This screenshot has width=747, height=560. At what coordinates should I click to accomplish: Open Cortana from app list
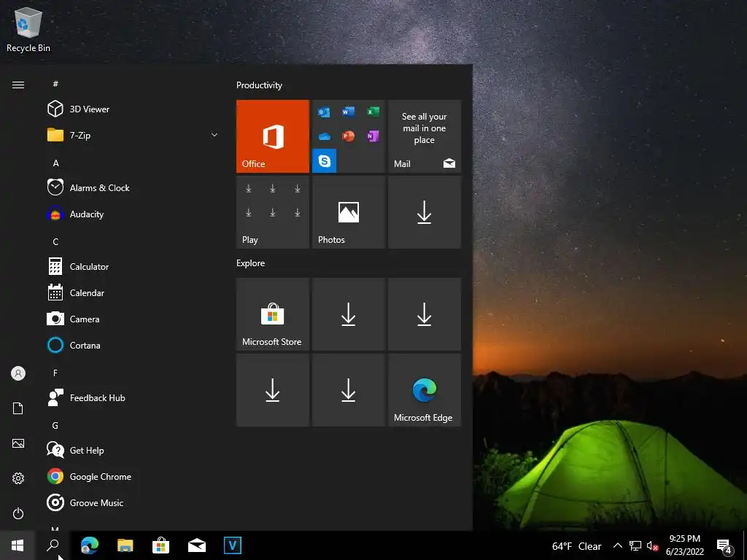[x=133, y=345]
